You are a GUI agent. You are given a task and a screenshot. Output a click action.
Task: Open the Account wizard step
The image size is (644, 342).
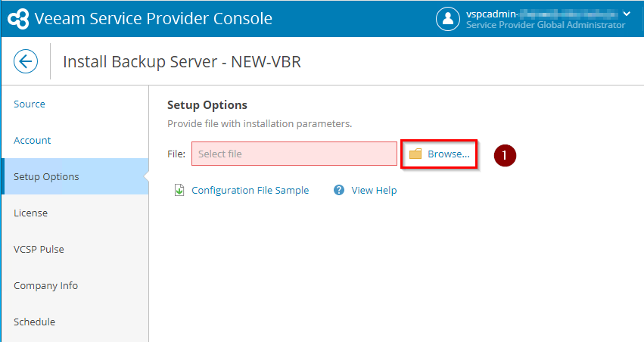32,141
